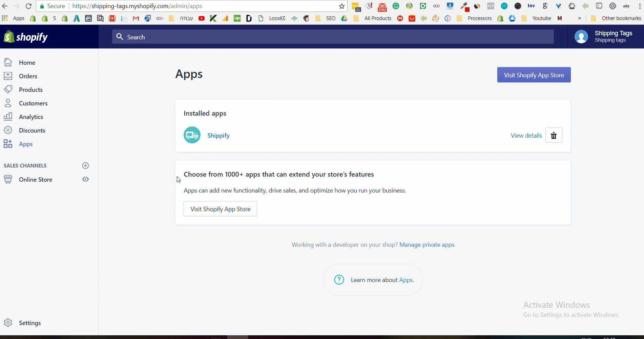Open the Apps help link
The height and width of the screenshot is (339, 644).
[x=406, y=280]
